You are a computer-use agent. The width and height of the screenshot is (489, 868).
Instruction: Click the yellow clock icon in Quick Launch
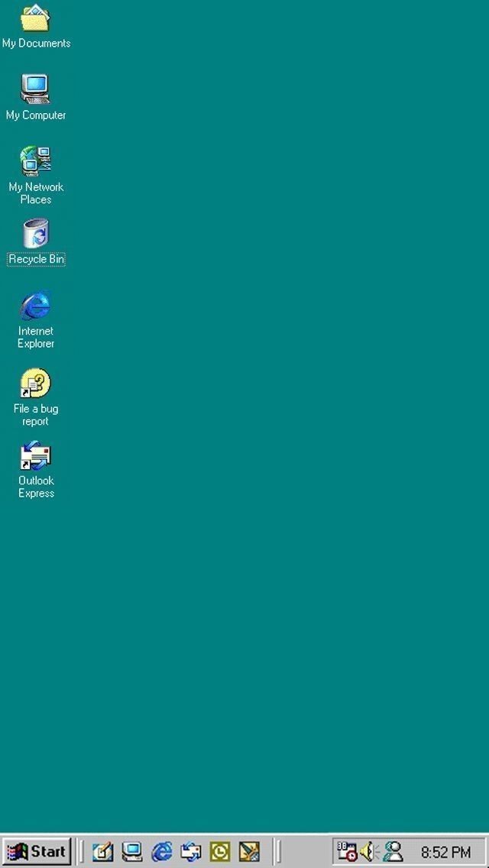click(220, 851)
